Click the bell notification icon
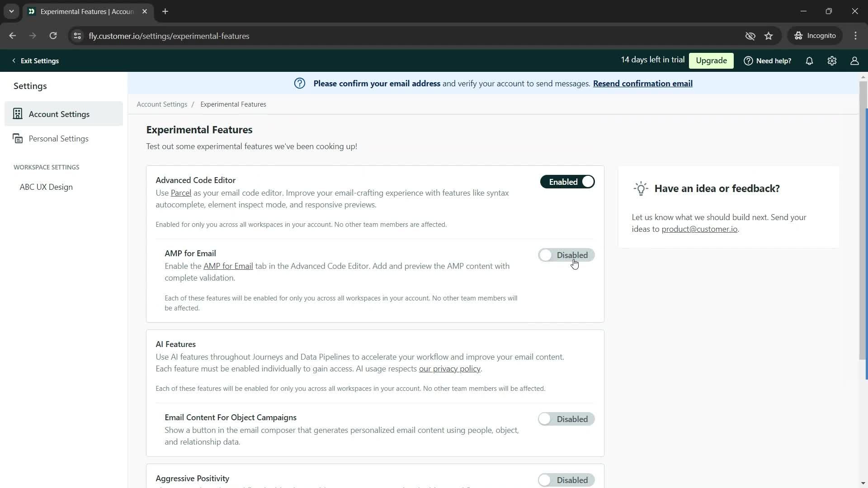 coord(810,60)
